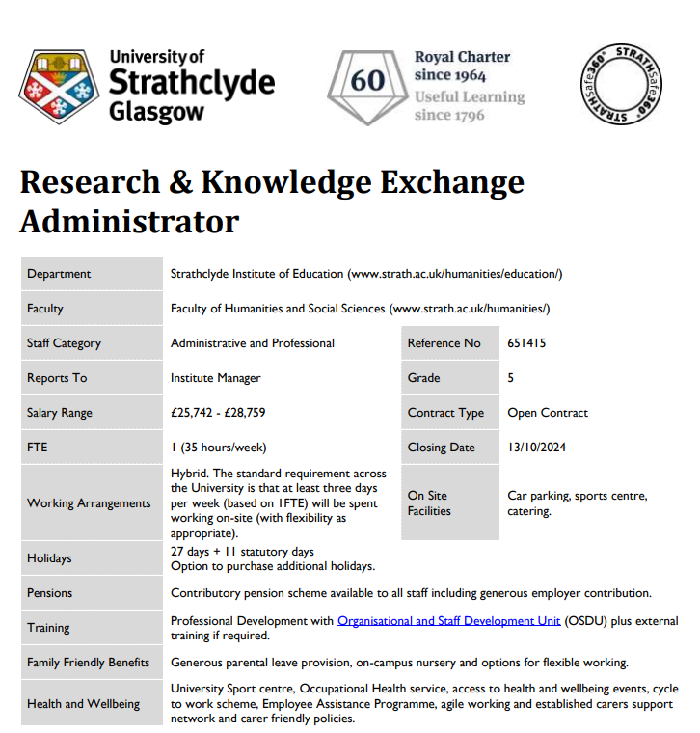Click the grade value 5

tap(511, 378)
